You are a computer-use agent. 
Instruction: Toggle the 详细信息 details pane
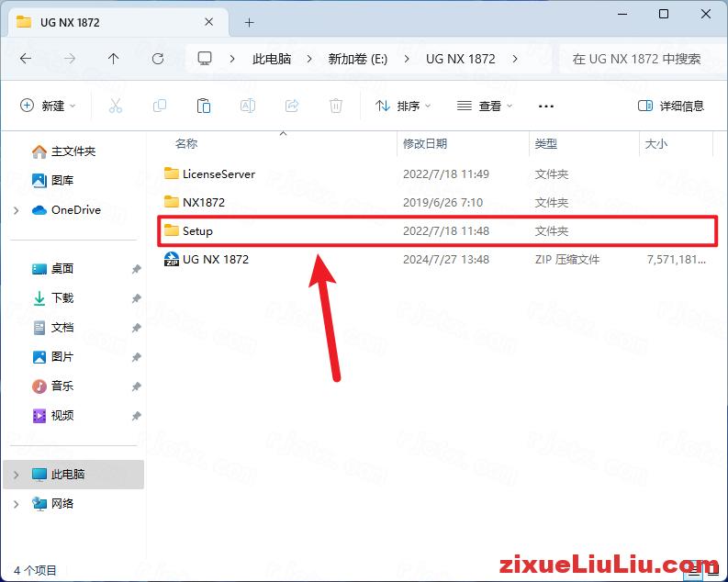(x=671, y=106)
